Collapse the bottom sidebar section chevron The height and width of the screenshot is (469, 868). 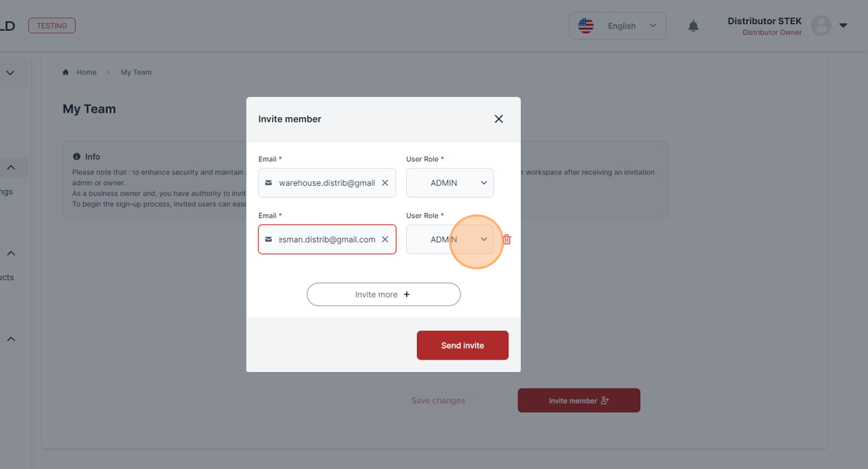(11, 339)
